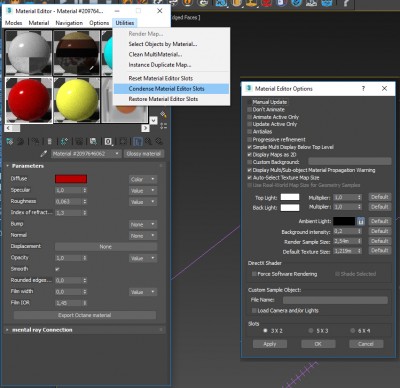Click the Show End Result icon
The height and width of the screenshot is (388, 400).
pyautogui.click(x=138, y=142)
